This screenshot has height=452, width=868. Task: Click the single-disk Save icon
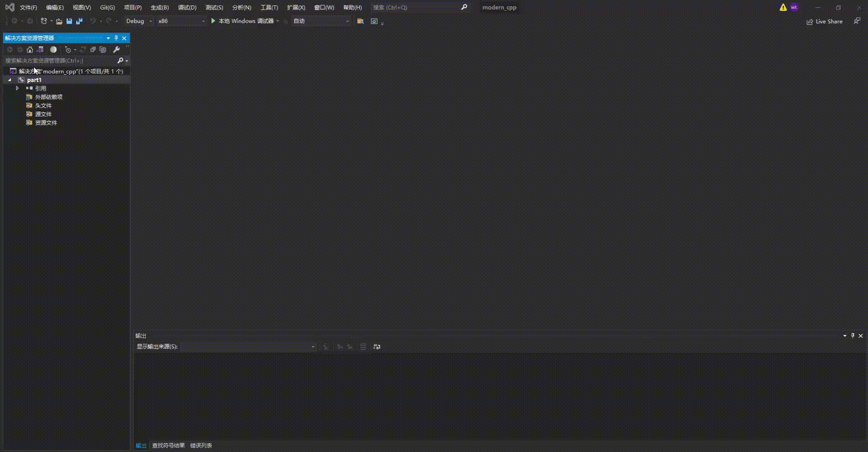coord(69,21)
